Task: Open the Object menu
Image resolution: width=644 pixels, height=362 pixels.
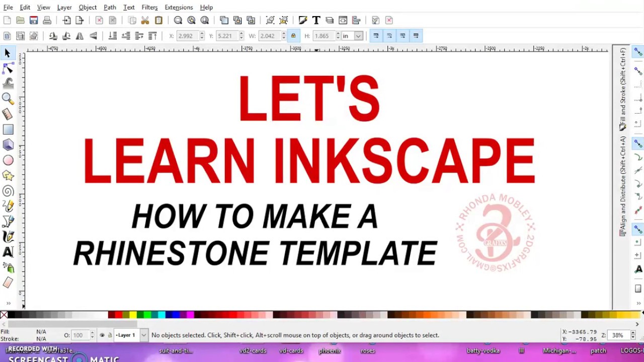Action: [88, 7]
